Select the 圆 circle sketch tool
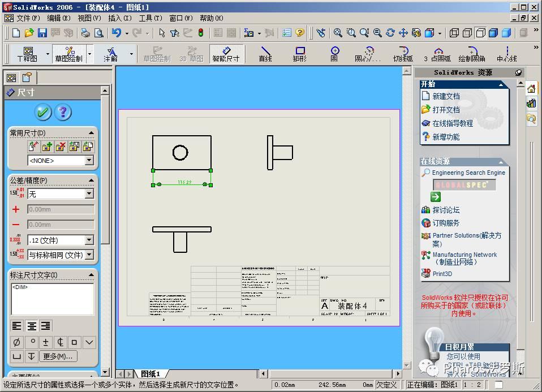Screen dimensions: 542x392 [x=334, y=54]
